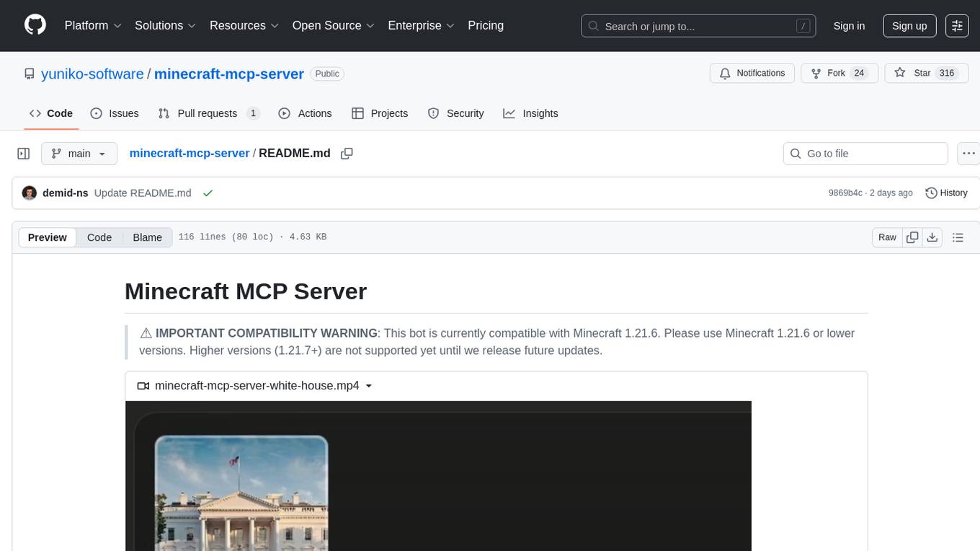The image size is (980, 551).
Task: Click the star count 316
Action: (x=947, y=74)
